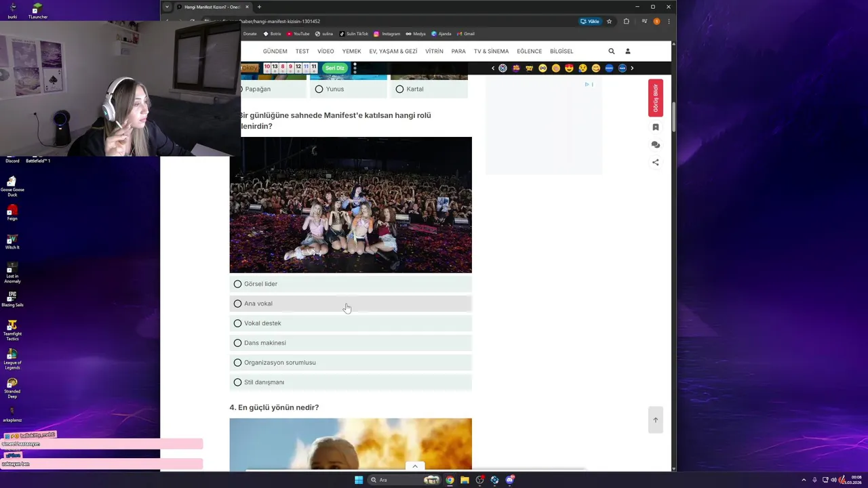This screenshot has height=488, width=868.
Task: Jump to top with the up-arrow button
Action: point(656,420)
